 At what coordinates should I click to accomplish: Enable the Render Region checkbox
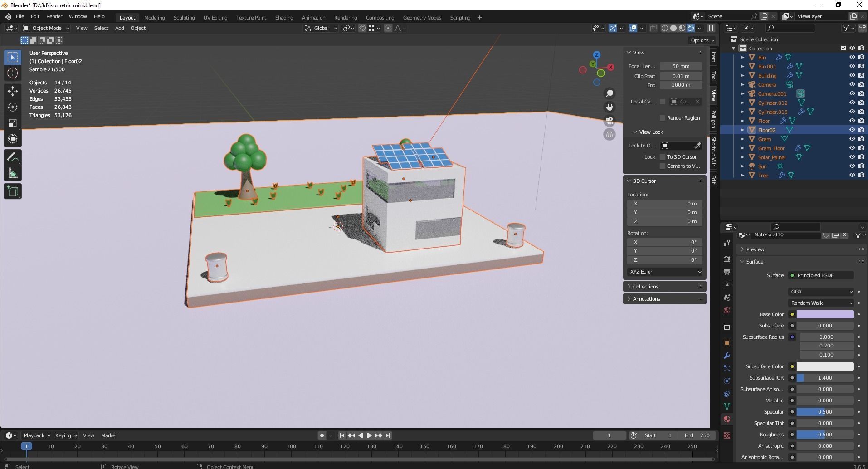[x=663, y=118]
